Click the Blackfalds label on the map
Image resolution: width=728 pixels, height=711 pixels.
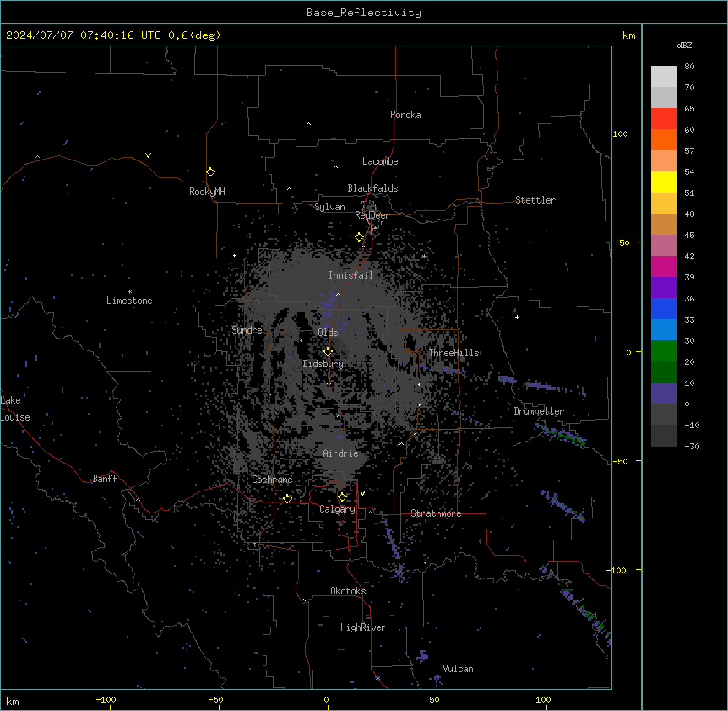372,188
